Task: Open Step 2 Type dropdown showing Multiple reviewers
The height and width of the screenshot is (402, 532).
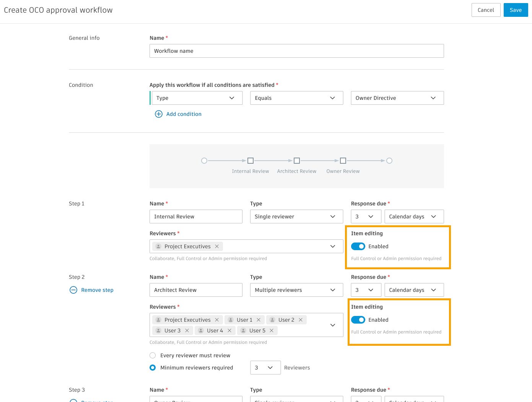Action: (297, 290)
